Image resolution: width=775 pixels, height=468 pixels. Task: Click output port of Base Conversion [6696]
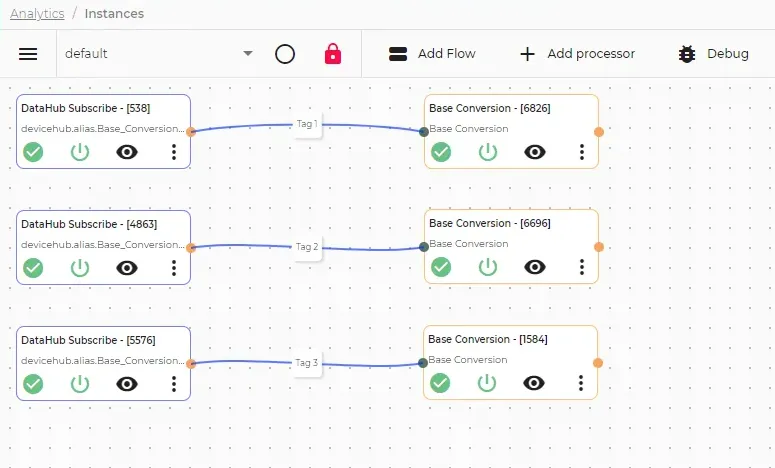(599, 247)
